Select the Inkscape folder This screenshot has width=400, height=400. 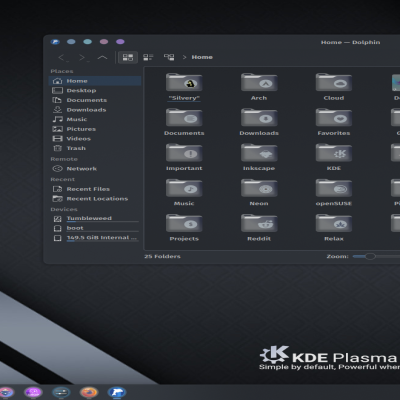coord(259,157)
